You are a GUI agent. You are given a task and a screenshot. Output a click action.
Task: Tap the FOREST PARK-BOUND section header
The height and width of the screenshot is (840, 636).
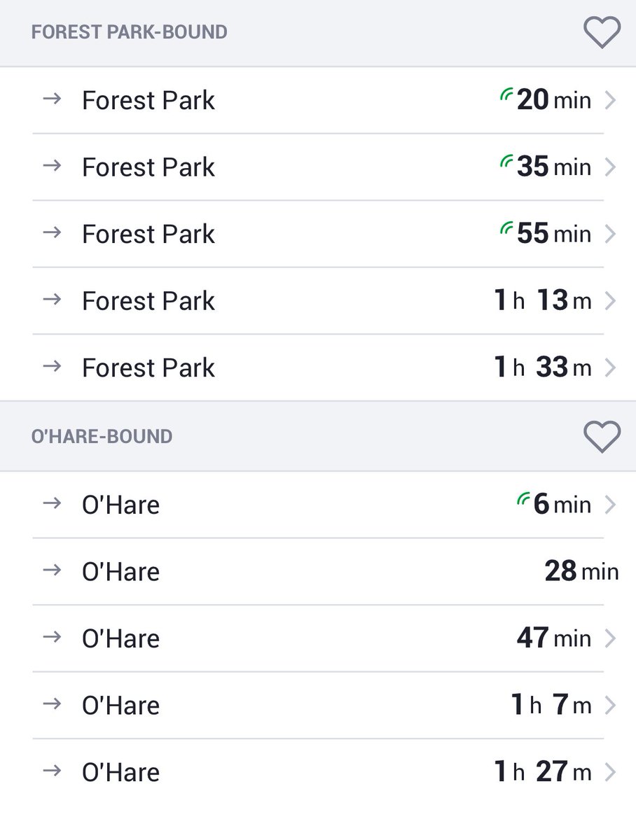[130, 33]
